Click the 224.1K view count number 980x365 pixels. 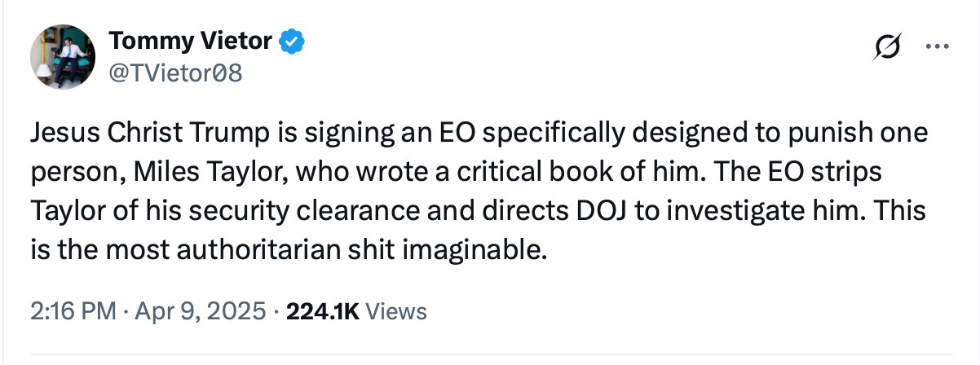pyautogui.click(x=324, y=310)
